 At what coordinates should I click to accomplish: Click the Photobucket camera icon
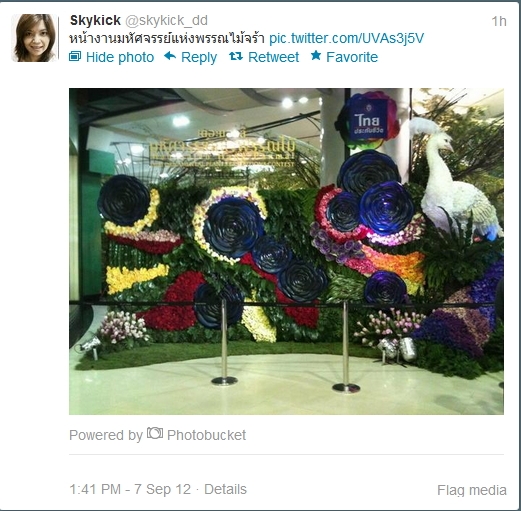[155, 433]
